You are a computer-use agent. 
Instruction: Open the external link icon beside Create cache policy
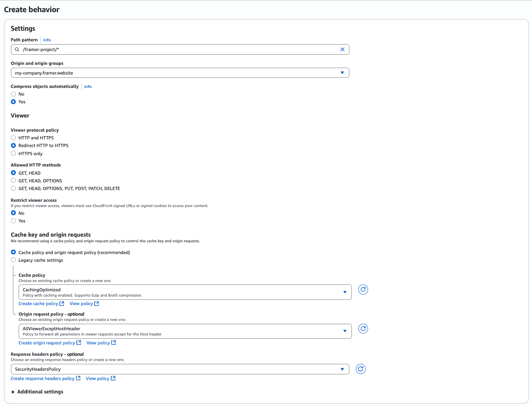point(62,303)
